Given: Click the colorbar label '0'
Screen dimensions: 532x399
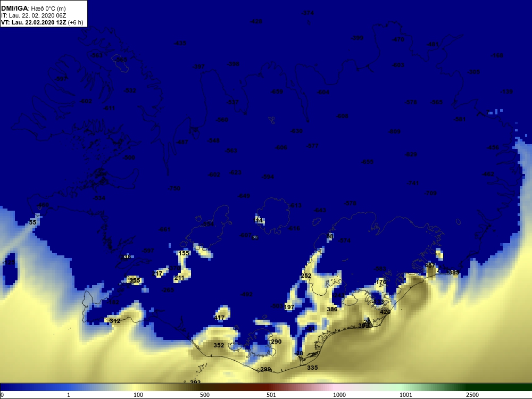Looking at the screenshot, I should pyautogui.click(x=2, y=395).
